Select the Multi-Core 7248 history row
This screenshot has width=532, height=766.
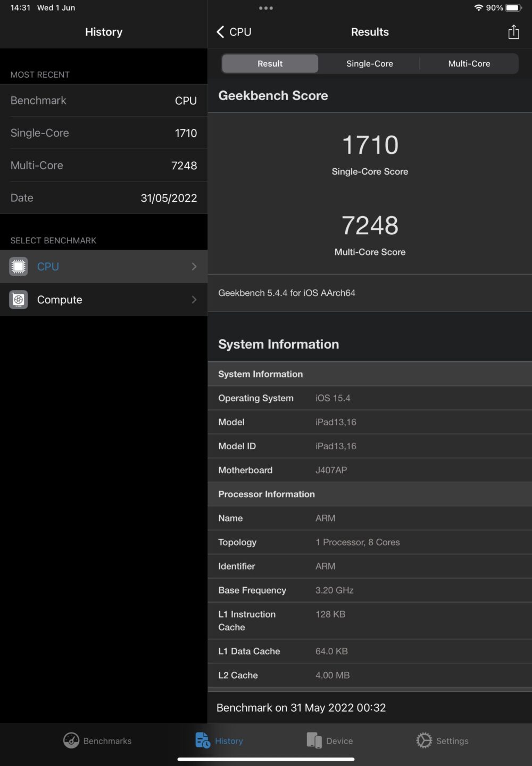104,165
